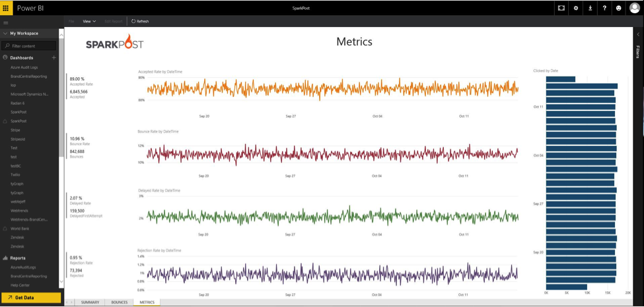Open the Stripe dashboard
The image size is (644, 307).
tap(15, 129)
